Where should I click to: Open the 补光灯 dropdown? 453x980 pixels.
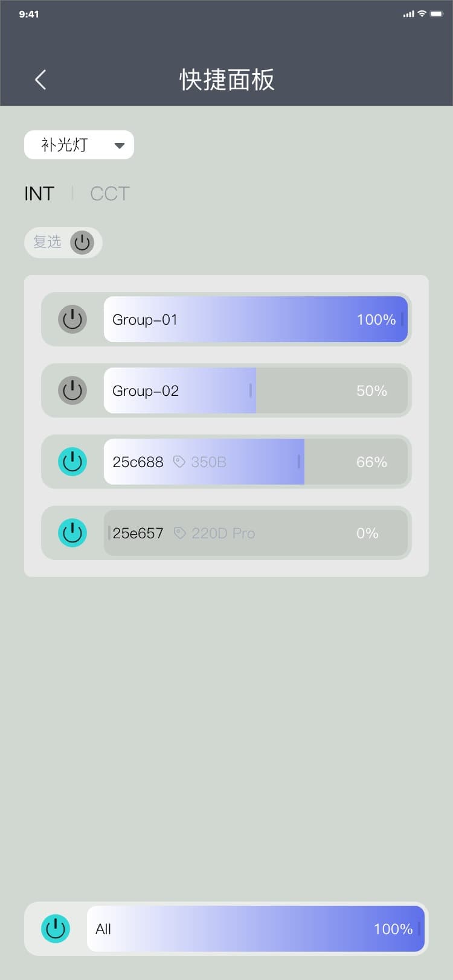79,145
